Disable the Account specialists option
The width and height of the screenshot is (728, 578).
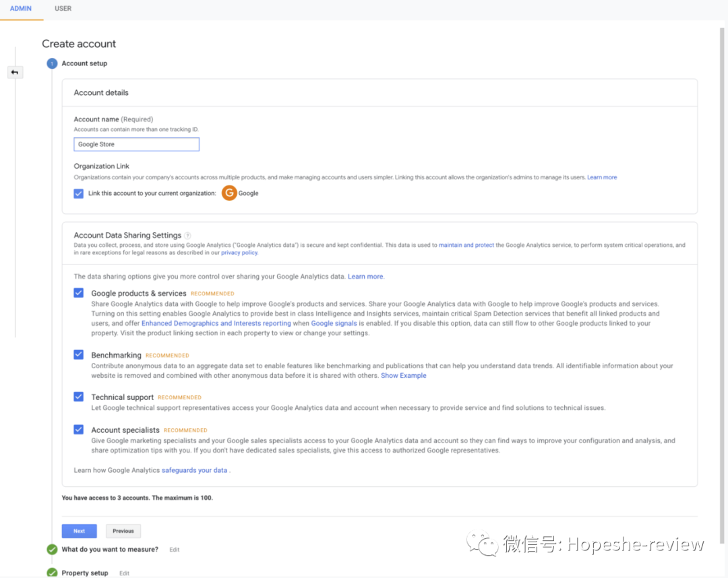pyautogui.click(x=78, y=430)
